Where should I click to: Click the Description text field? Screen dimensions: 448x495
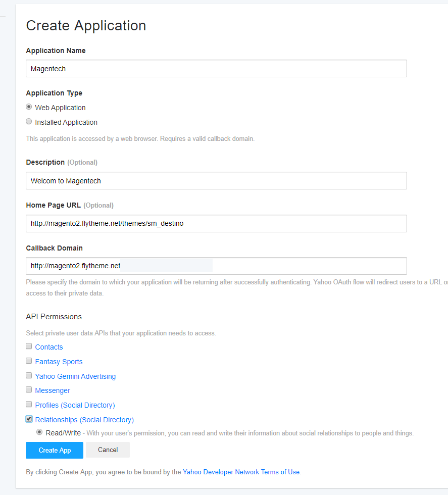pos(216,181)
